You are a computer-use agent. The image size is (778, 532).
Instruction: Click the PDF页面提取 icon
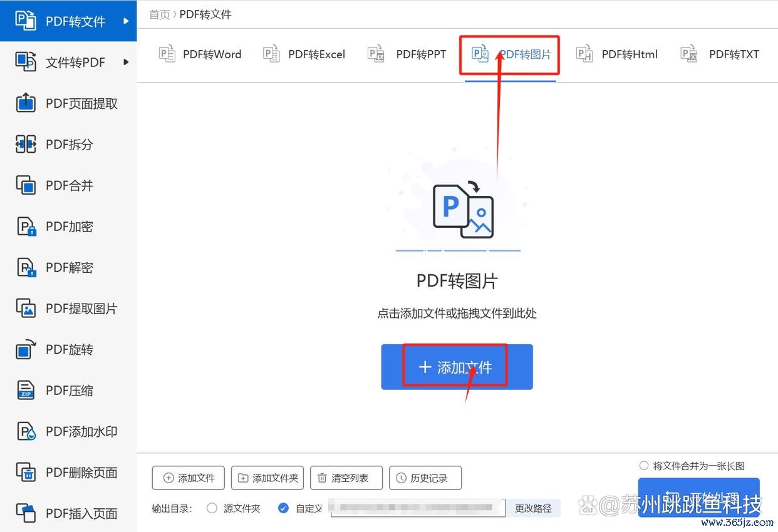25,103
